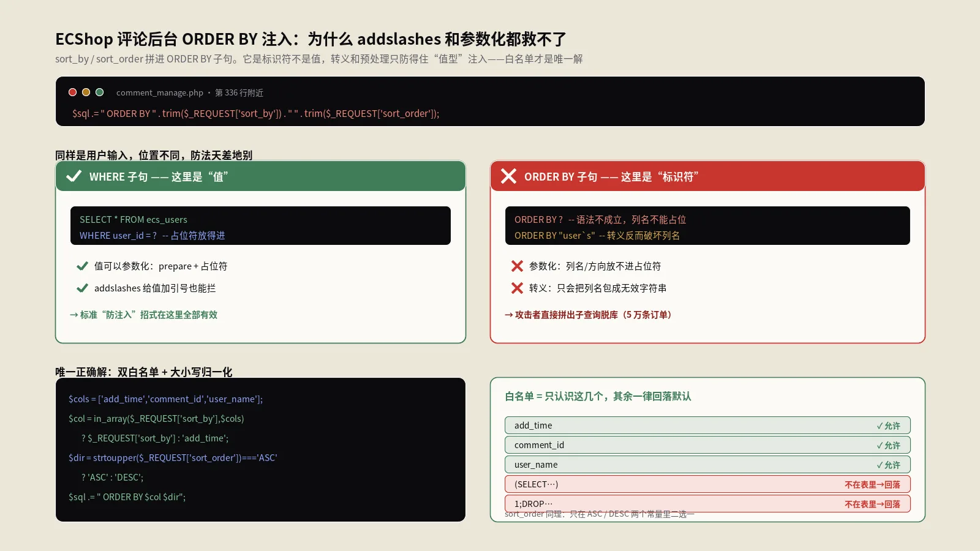This screenshot has width=980, height=551.
Task: Click heading 白名单 = 只认识这几个
Action: 598,396
